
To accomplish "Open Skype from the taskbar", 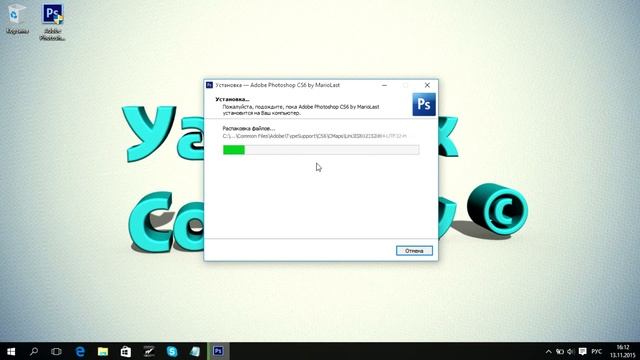I will click(172, 351).
